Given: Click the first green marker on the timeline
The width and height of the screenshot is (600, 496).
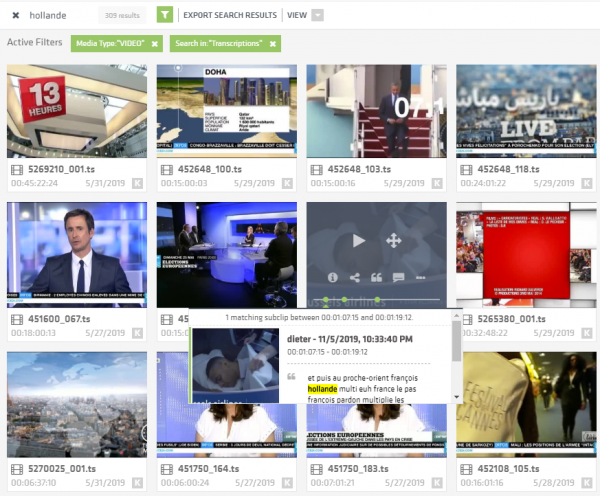Looking at the screenshot, I should pyautogui.click(x=326, y=299).
